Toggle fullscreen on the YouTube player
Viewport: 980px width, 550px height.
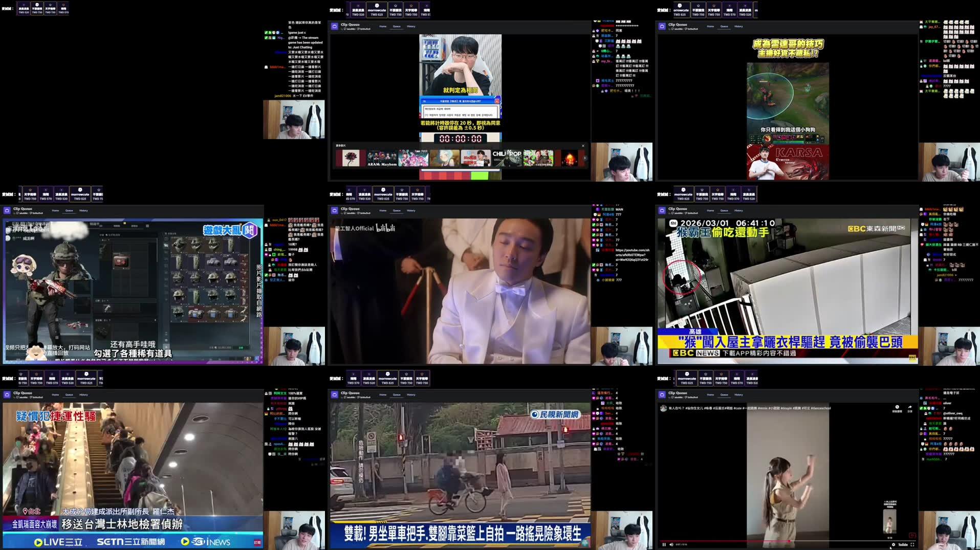pos(913,544)
